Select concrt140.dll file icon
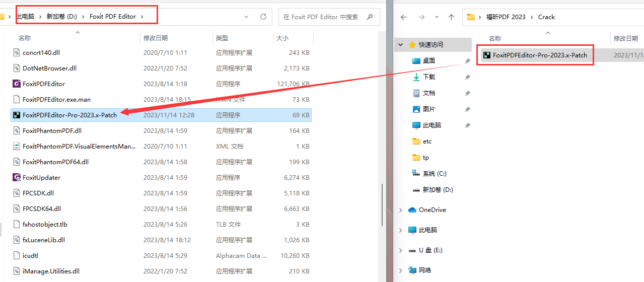 click(16, 52)
